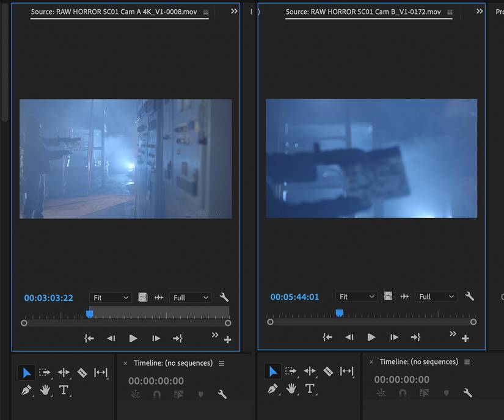This screenshot has width=504, height=420.
Task: Go to In point in Cam B monitor
Action: (x=327, y=336)
